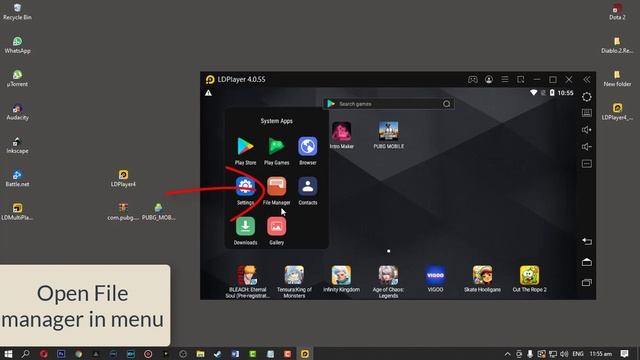
Task: Decrease volume using LDPlayer sidebar
Action: click(587, 147)
